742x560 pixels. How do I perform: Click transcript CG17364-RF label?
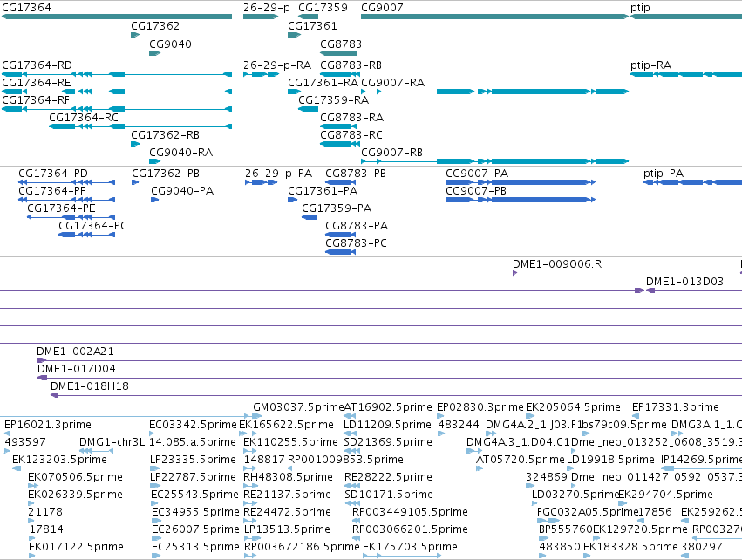coord(36,100)
